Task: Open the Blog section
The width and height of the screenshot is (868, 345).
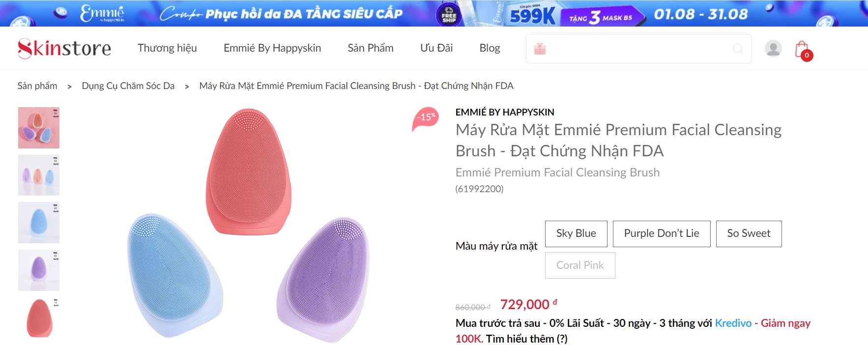Action: click(x=490, y=48)
